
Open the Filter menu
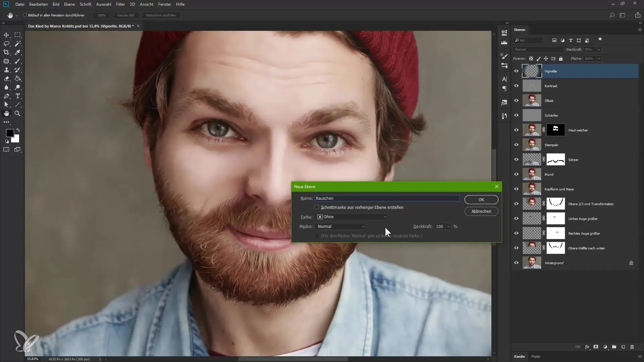point(120,4)
